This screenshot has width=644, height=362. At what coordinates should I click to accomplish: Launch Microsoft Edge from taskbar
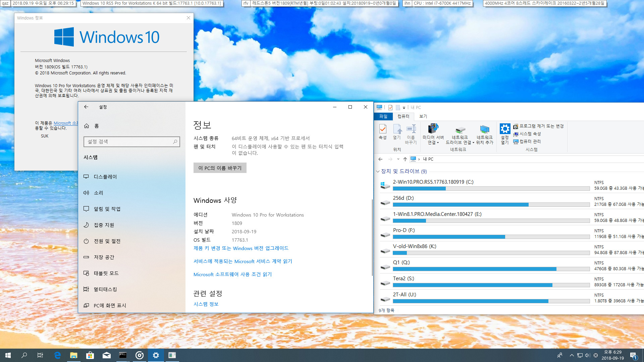57,355
